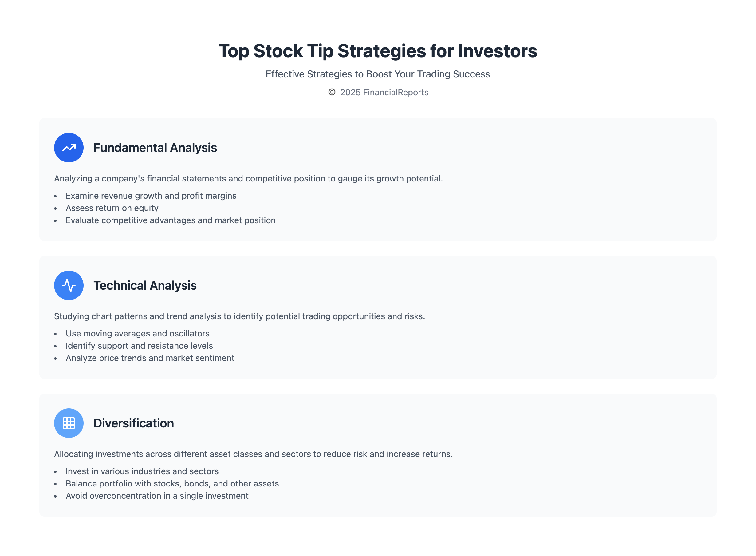Click the Technical Analysis pulse icon
The image size is (756, 556).
(69, 285)
